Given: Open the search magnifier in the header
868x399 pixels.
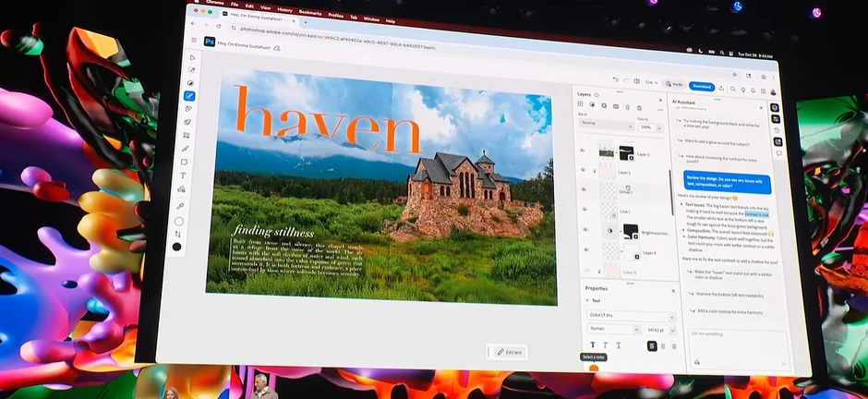Looking at the screenshot, I should [x=732, y=89].
